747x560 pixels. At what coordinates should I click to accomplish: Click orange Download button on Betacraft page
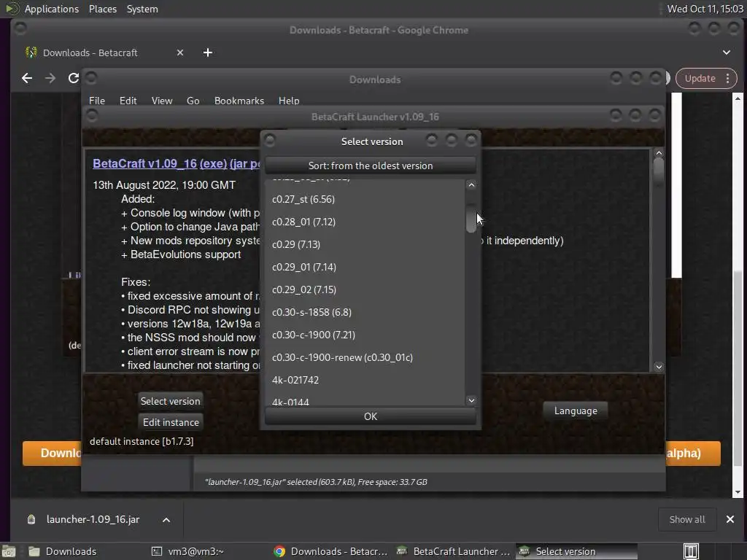click(52, 453)
